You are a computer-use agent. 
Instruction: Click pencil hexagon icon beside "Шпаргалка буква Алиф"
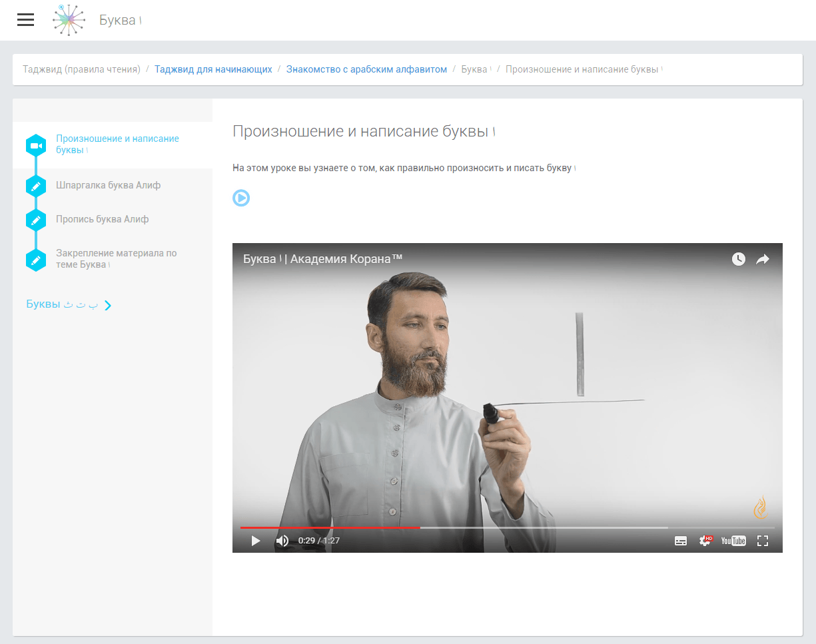(x=36, y=186)
